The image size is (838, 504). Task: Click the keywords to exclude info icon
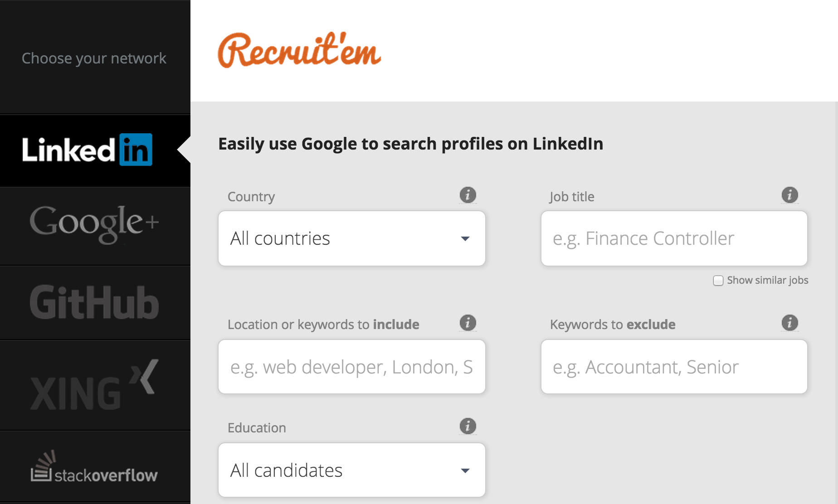pyautogui.click(x=789, y=323)
